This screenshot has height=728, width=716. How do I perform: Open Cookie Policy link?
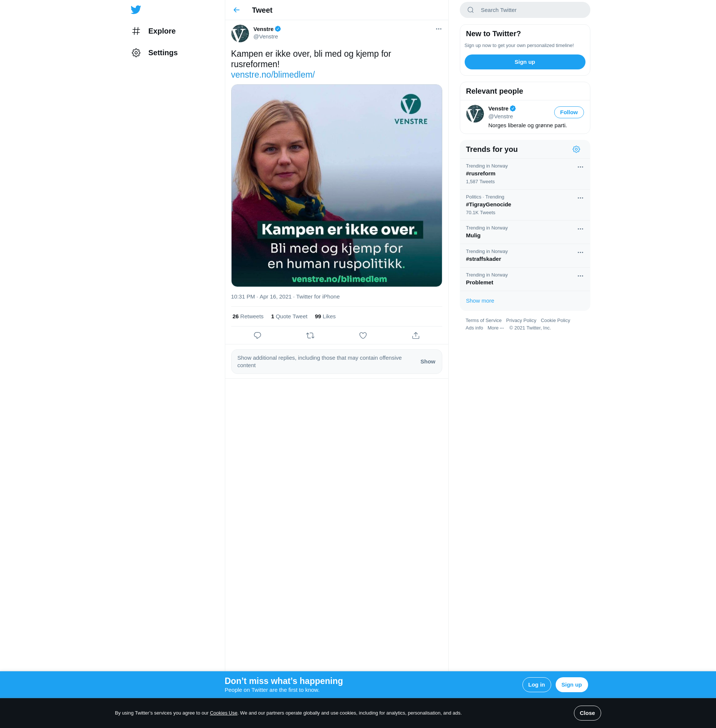tap(555, 320)
